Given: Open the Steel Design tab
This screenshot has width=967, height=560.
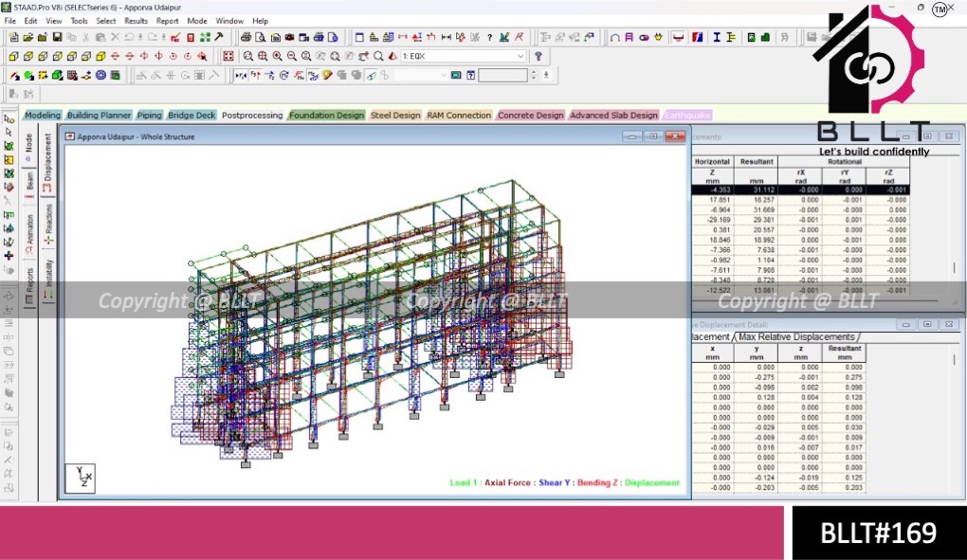Looking at the screenshot, I should click(395, 116).
